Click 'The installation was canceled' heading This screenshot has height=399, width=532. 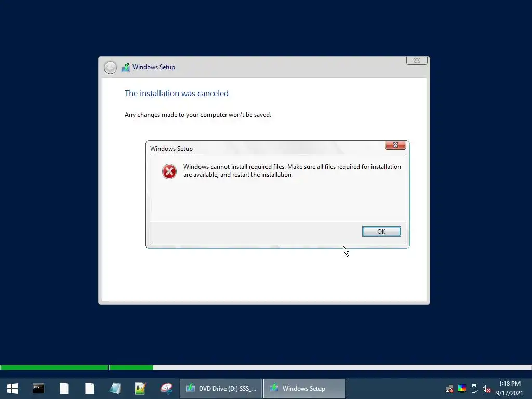point(177,94)
